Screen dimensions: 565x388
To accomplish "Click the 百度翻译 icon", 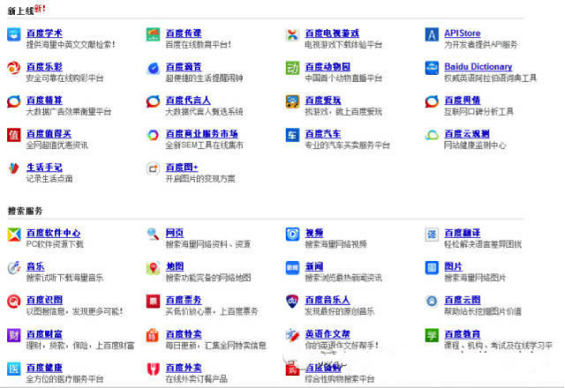I will [432, 234].
